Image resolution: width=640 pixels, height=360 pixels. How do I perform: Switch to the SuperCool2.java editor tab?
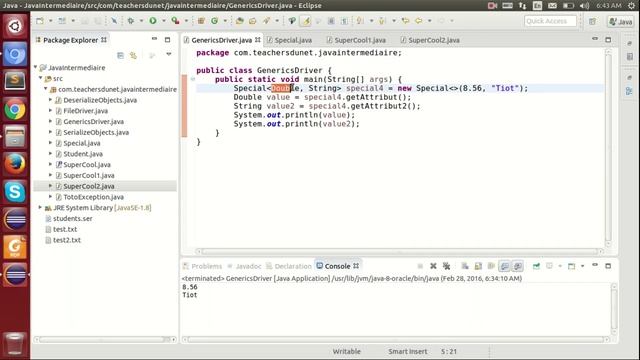click(x=430, y=40)
